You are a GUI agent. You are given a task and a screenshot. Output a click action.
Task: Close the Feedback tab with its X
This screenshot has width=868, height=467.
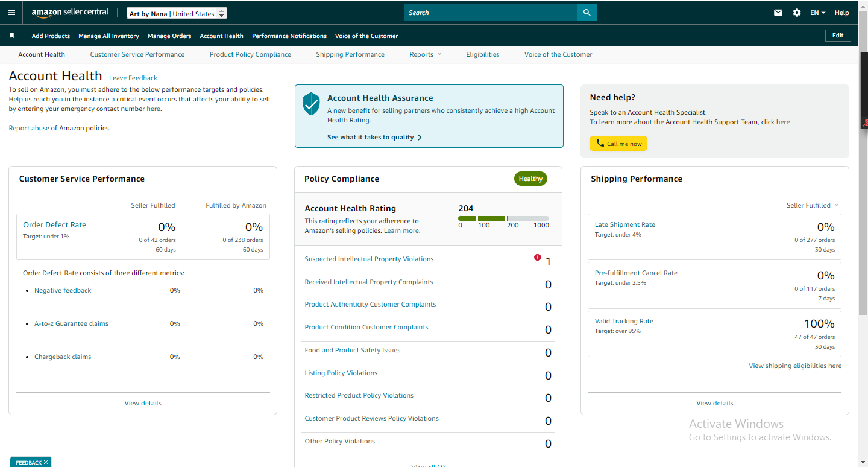point(46,463)
